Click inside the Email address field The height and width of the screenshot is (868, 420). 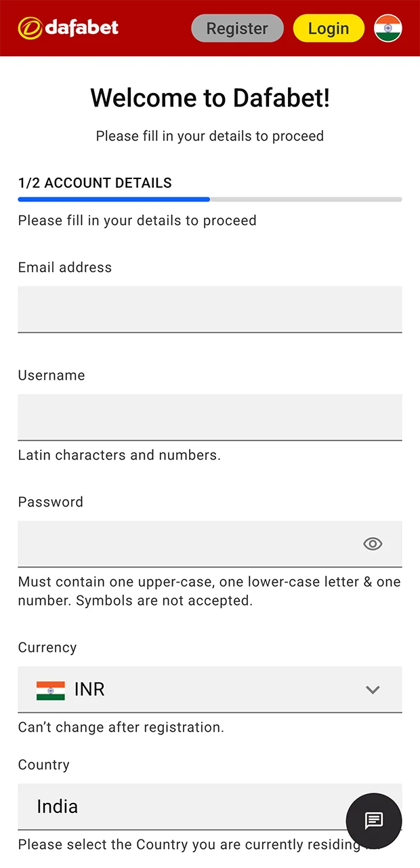210,309
